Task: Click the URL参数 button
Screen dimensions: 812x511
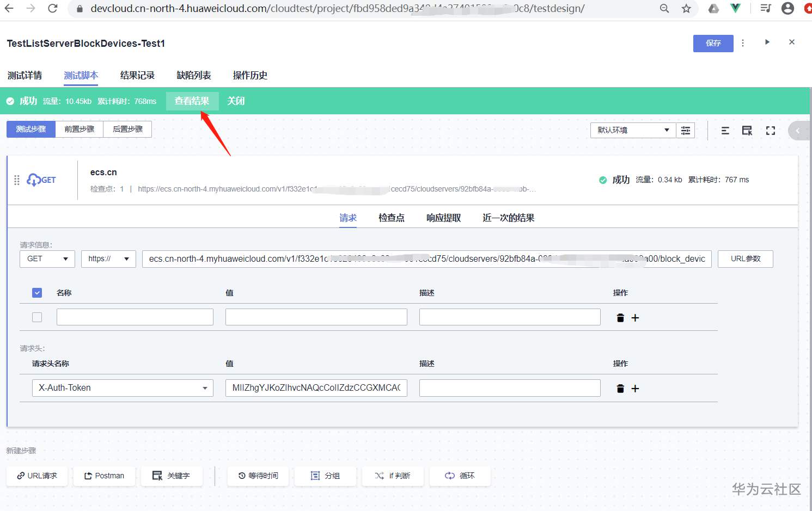Action: tap(746, 259)
